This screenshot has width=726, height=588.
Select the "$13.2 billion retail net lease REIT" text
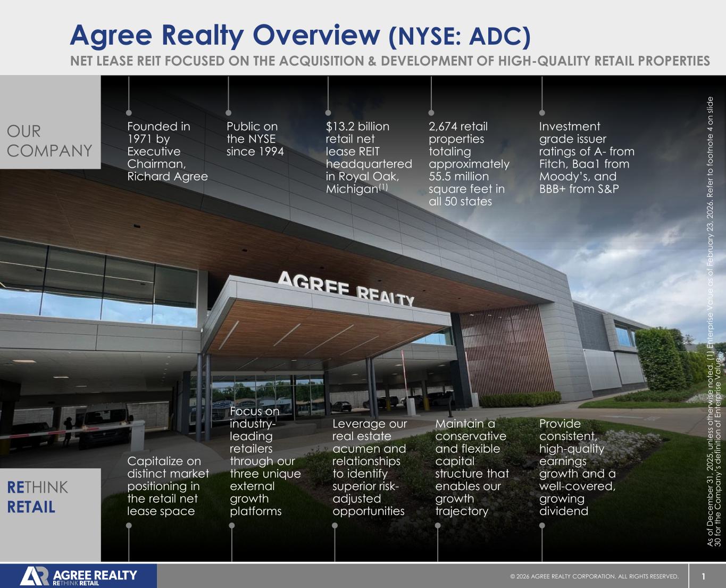click(369, 158)
